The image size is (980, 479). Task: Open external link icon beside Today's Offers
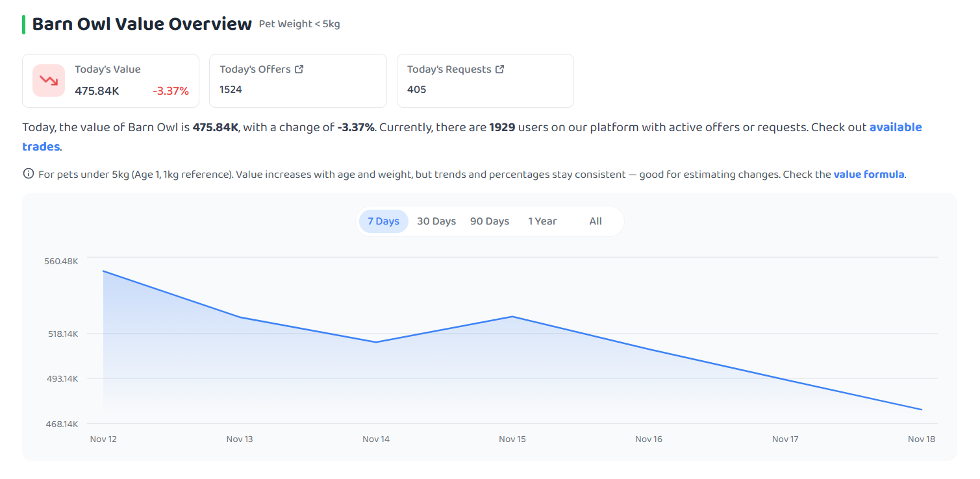299,69
